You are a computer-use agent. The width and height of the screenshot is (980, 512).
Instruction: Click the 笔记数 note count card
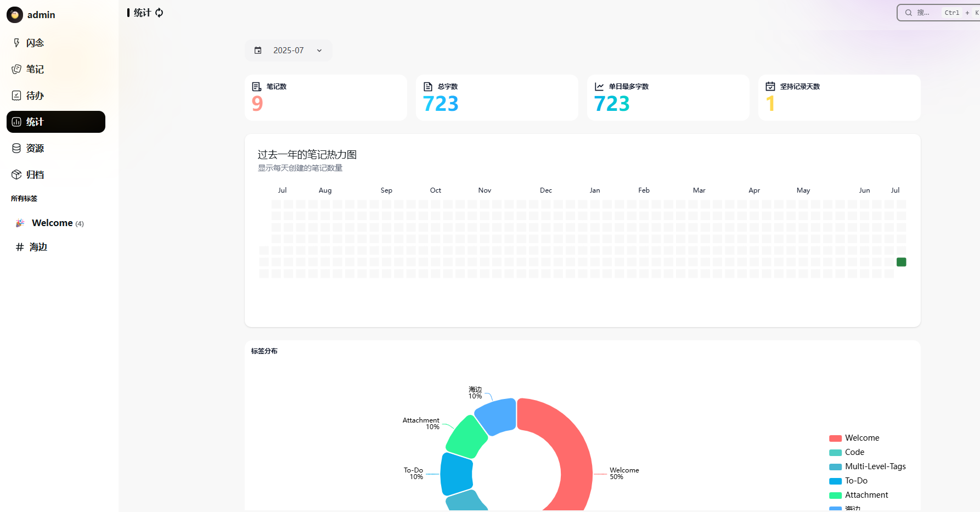[326, 98]
